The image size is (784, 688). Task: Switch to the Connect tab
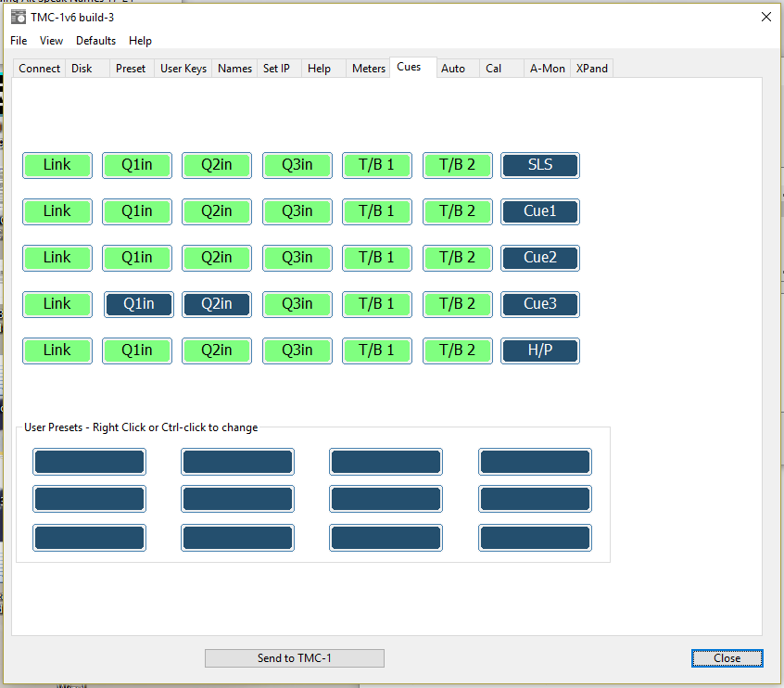click(x=40, y=69)
